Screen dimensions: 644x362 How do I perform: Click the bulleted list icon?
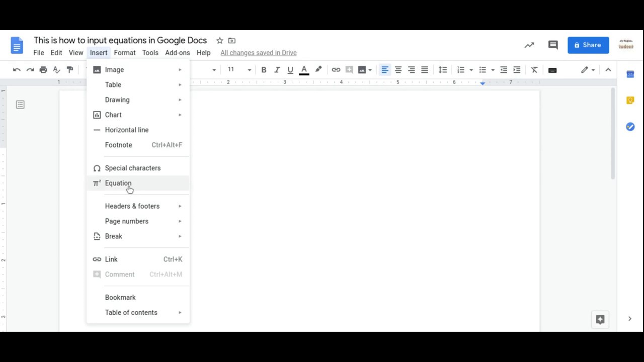tap(482, 70)
